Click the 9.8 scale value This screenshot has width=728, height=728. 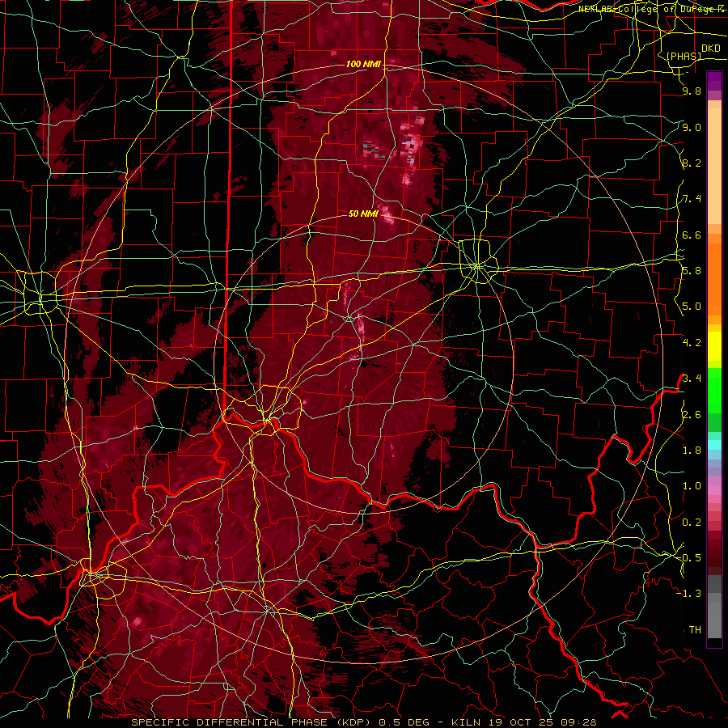(x=692, y=91)
